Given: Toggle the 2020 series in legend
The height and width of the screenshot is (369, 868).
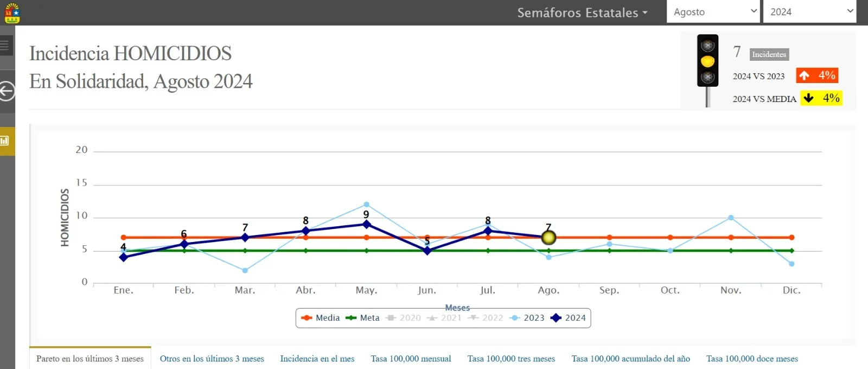Looking at the screenshot, I should coord(403,318).
